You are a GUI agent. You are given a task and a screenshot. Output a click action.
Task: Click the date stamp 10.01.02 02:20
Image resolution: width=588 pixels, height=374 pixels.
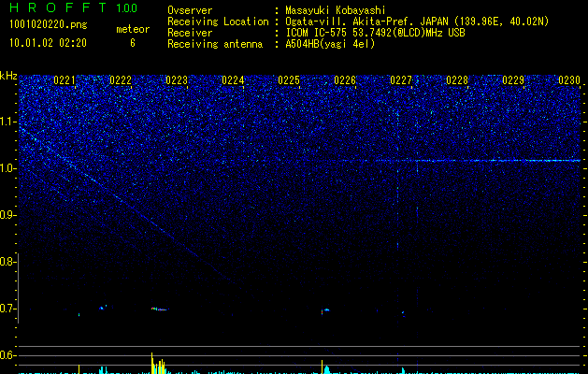[48, 43]
